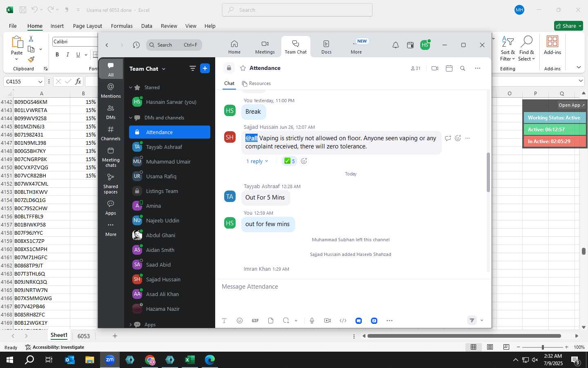
Task: Open Zoom calendar panel icon
Action: pyautogui.click(x=410, y=45)
